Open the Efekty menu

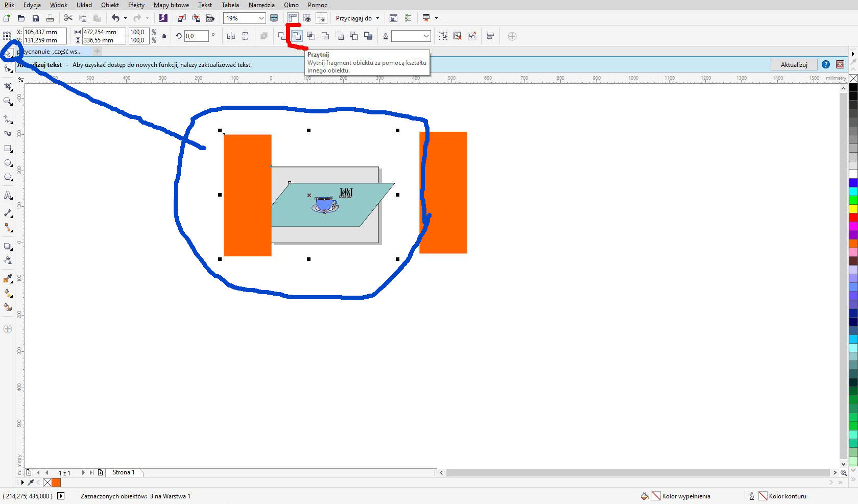[x=136, y=5]
